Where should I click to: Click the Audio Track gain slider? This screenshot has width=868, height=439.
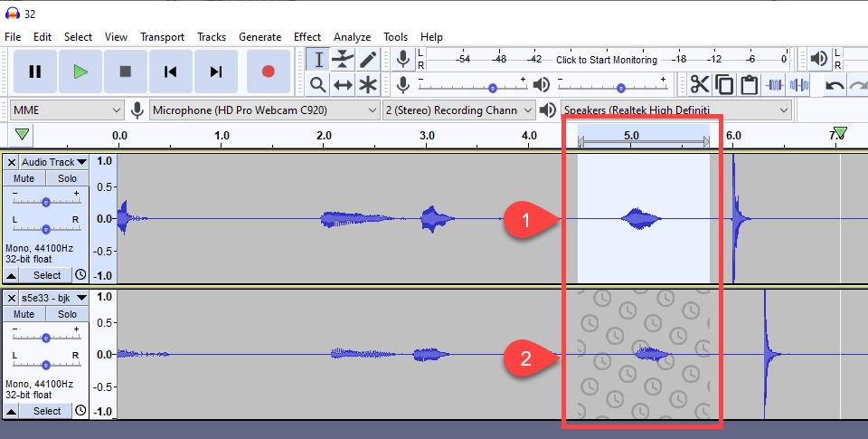[x=45, y=199]
